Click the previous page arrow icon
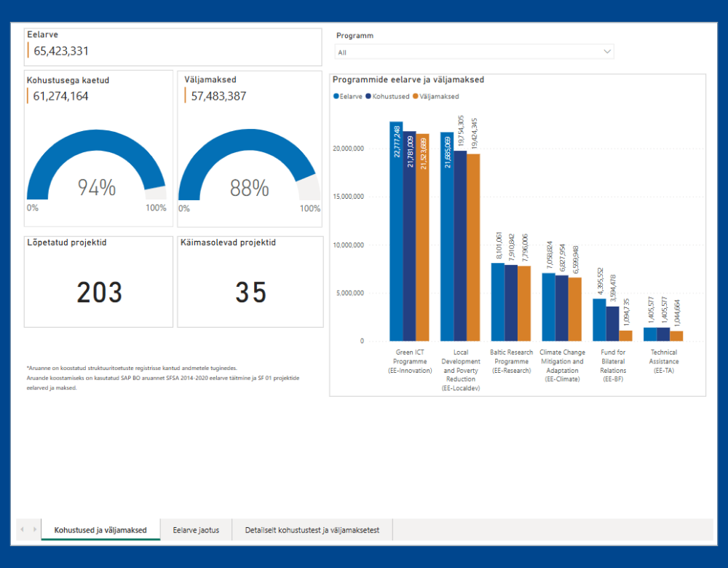The width and height of the screenshot is (728, 568). coord(22,529)
